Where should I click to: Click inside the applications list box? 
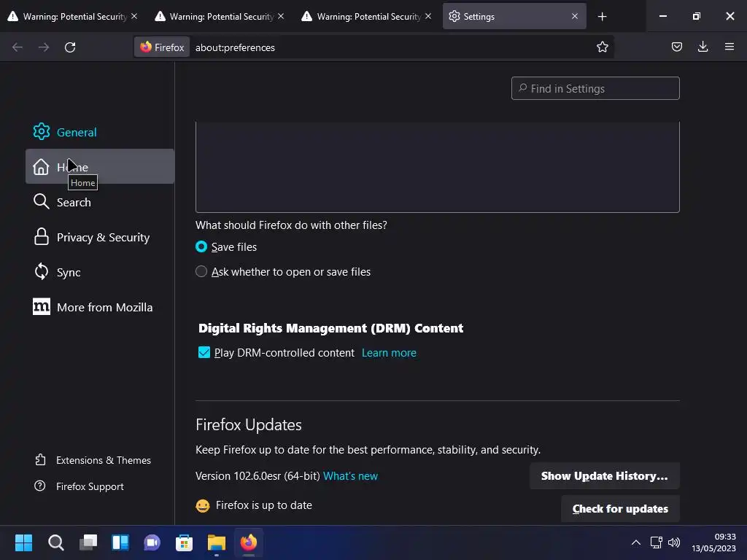[438, 167]
